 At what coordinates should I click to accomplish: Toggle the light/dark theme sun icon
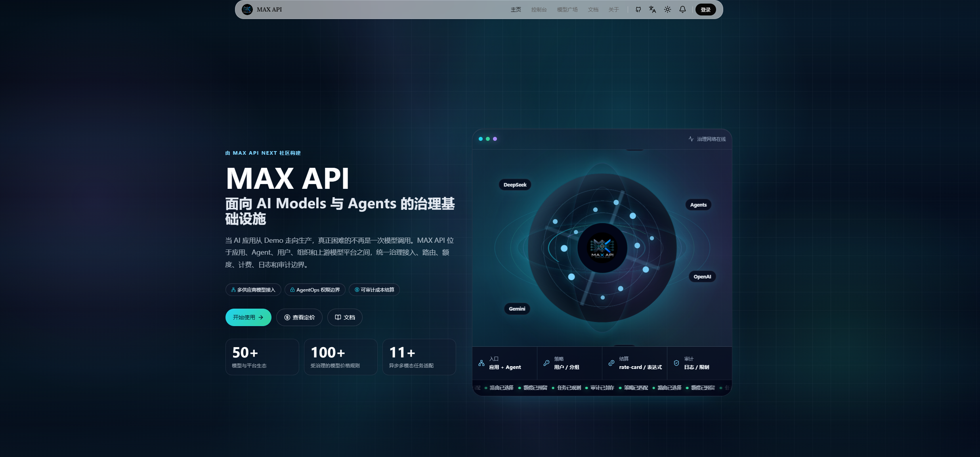[x=668, y=10]
